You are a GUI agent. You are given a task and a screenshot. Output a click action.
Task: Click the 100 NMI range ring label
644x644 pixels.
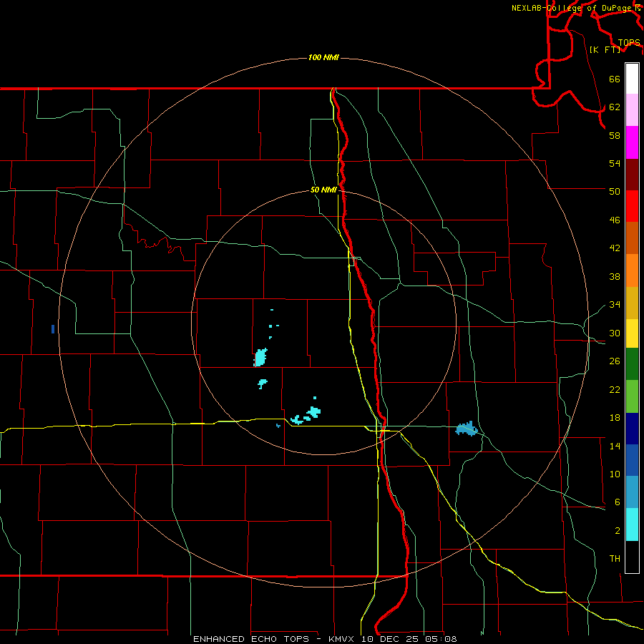pyautogui.click(x=323, y=57)
